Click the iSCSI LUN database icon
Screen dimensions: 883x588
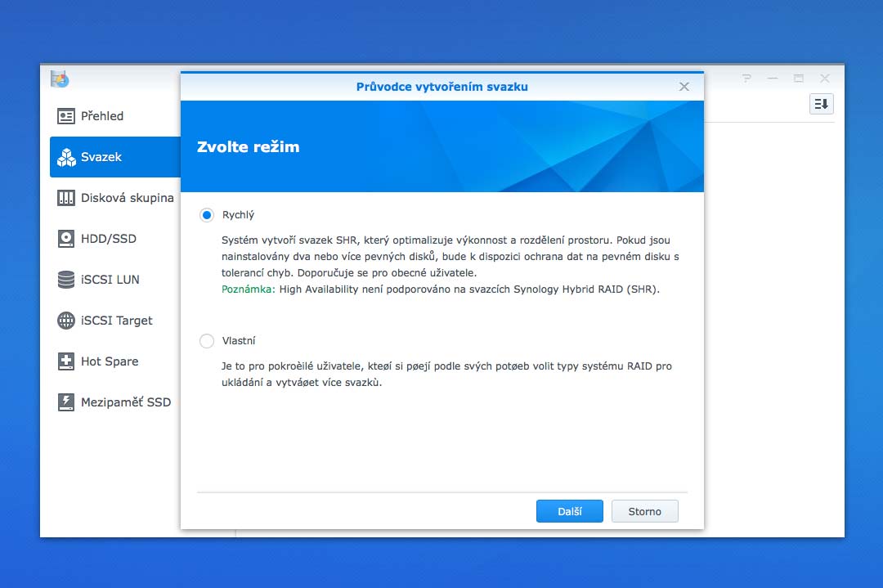(x=66, y=280)
